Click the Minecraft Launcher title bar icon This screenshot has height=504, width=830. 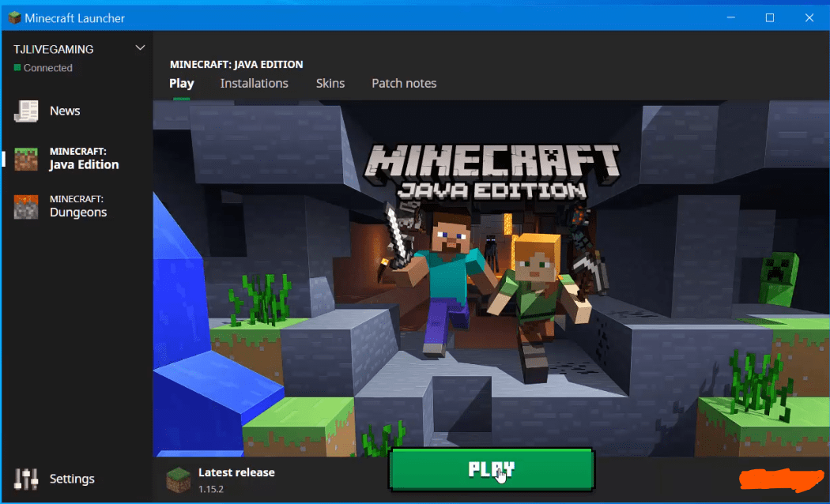point(15,17)
